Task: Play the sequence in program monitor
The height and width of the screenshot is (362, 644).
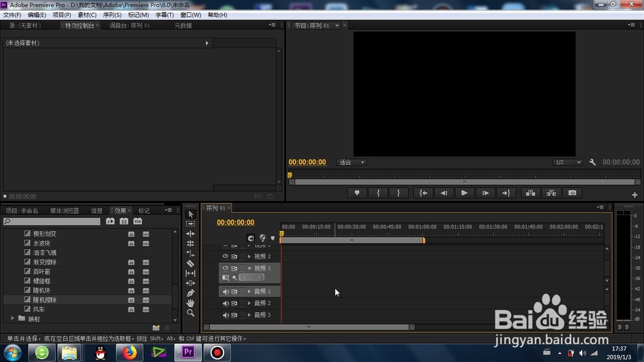Action: point(464,193)
